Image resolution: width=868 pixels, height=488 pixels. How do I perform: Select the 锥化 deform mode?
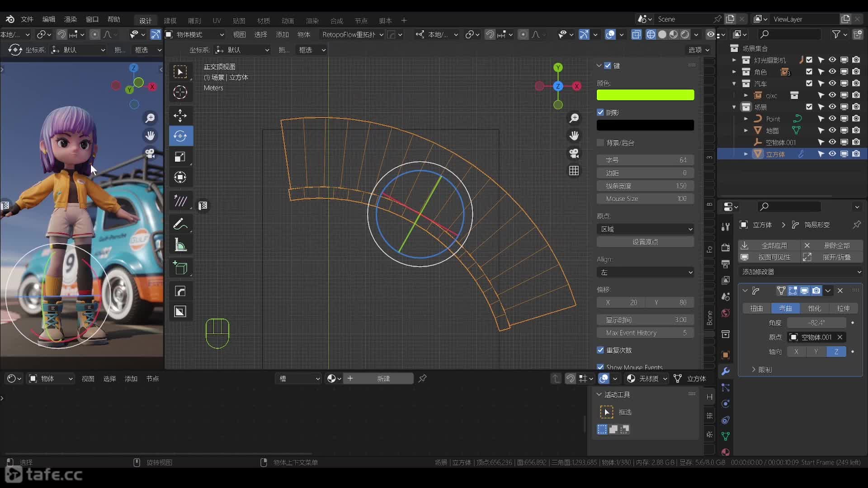coord(815,308)
